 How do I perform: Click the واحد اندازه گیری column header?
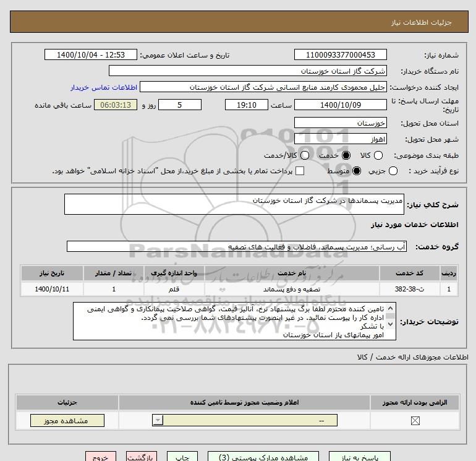pos(174,273)
